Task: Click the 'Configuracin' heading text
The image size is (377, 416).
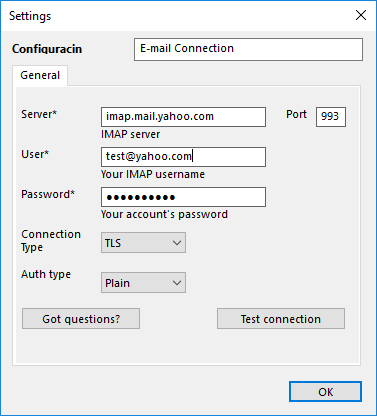Action: 47,49
